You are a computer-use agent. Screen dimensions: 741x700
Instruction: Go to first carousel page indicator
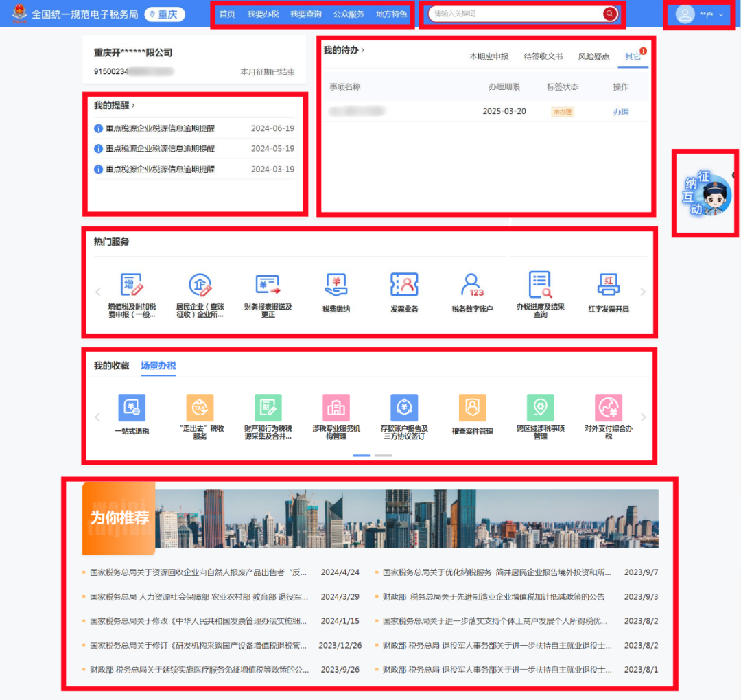[362, 456]
